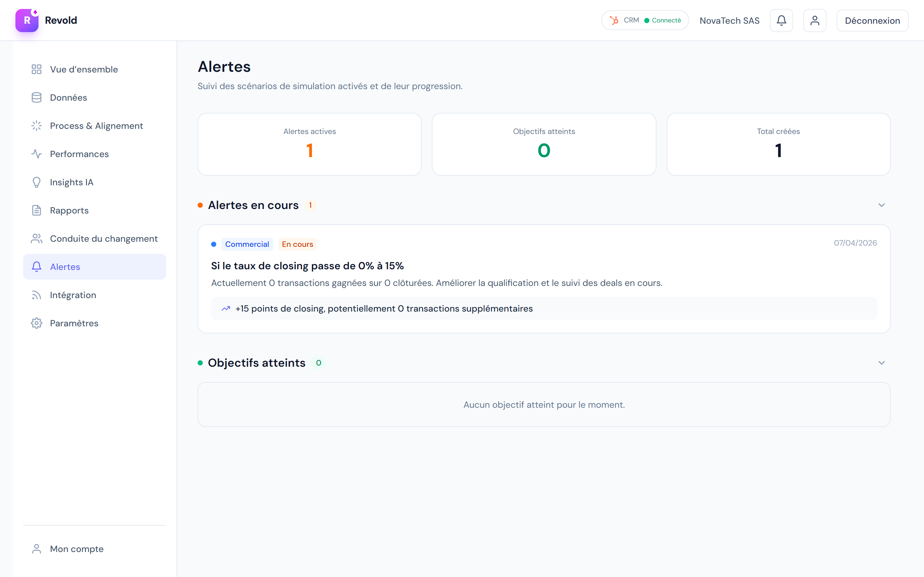Navigate to Rapports section
The height and width of the screenshot is (577, 924).
(69, 211)
